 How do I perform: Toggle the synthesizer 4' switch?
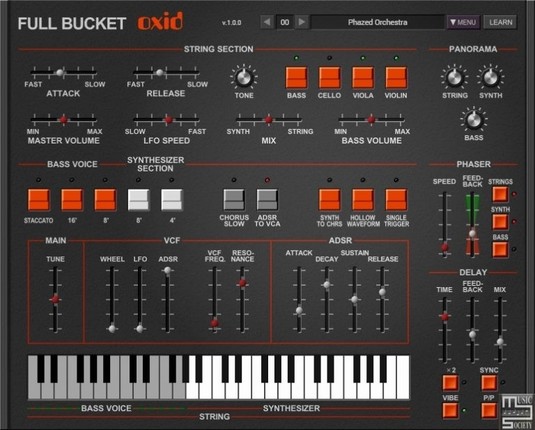(172, 199)
